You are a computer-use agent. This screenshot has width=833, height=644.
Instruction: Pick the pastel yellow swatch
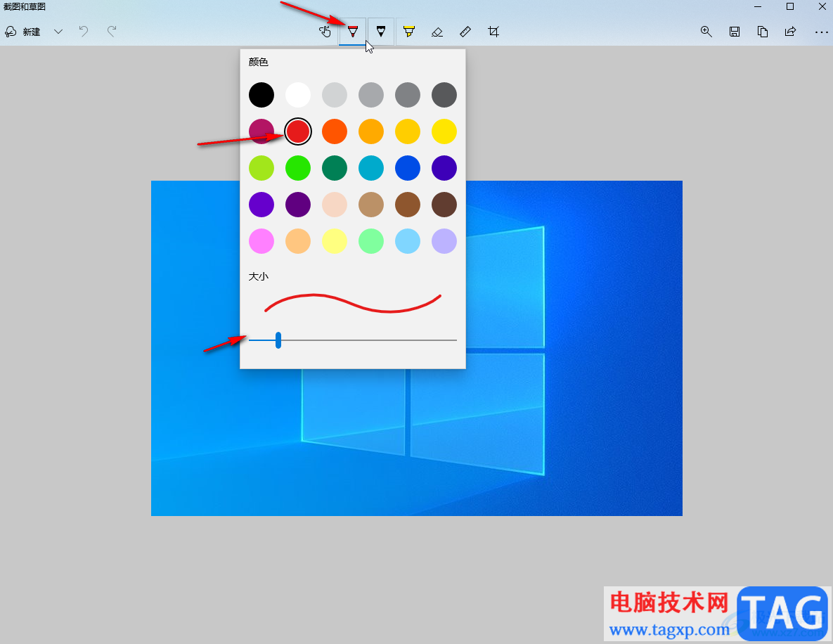click(x=335, y=241)
